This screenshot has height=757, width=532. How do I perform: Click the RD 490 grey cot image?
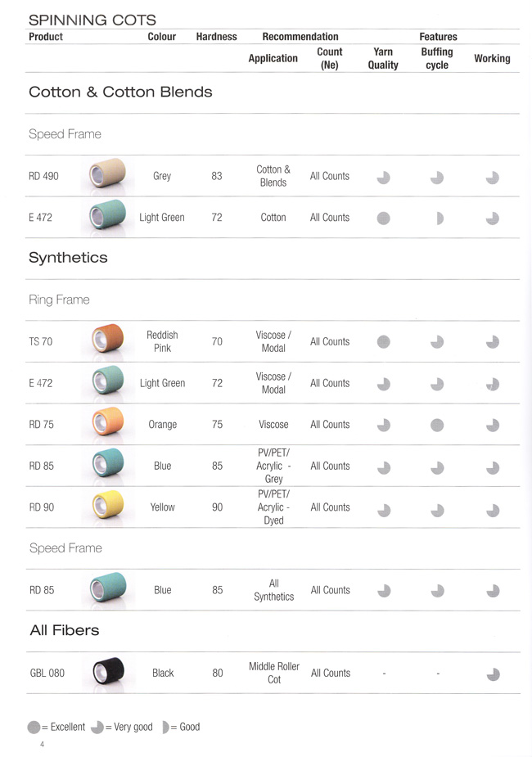pos(108,173)
